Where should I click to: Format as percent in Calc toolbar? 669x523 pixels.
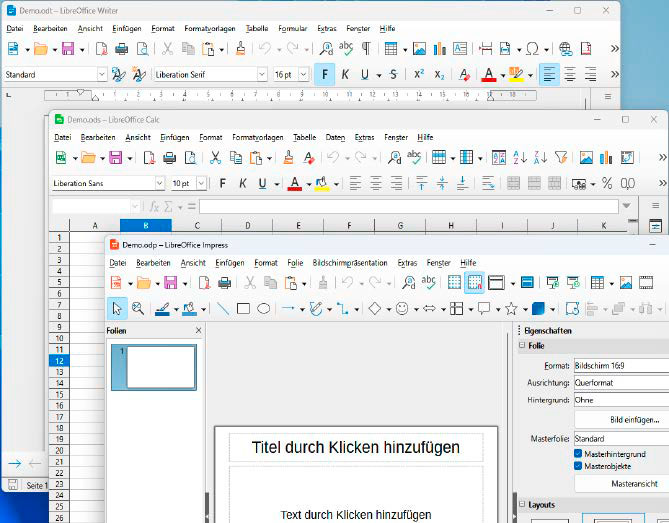[x=607, y=183]
